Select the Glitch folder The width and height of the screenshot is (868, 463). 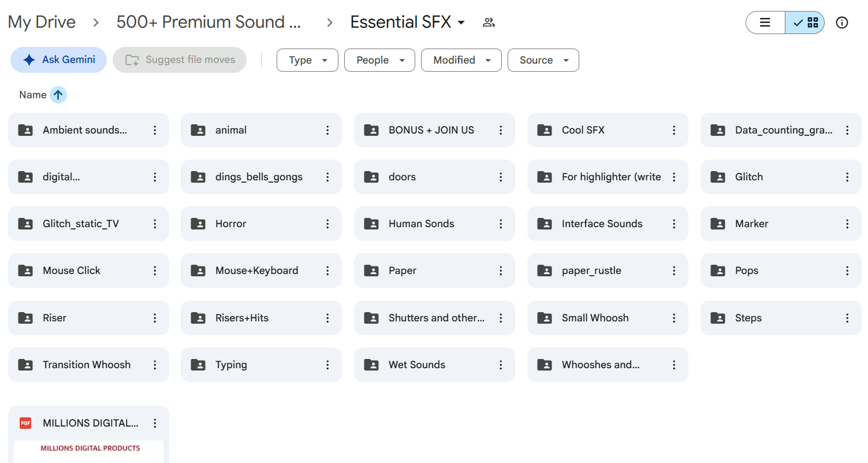point(781,177)
